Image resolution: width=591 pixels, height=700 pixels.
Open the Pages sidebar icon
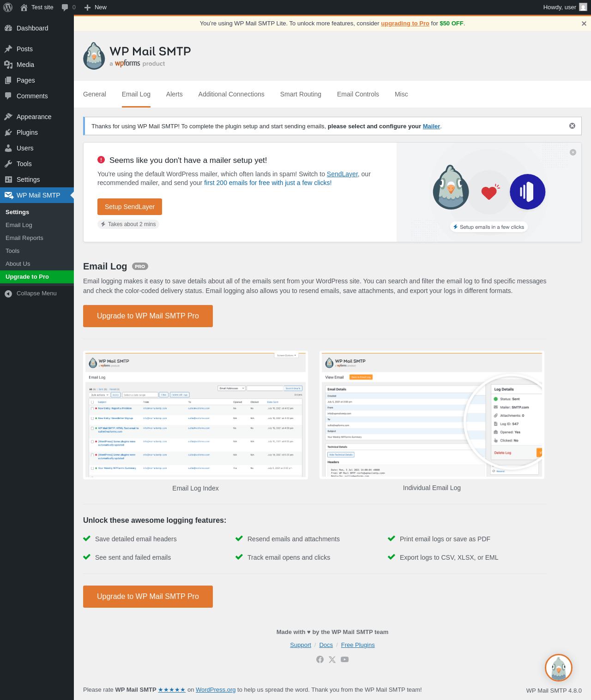tap(8, 80)
